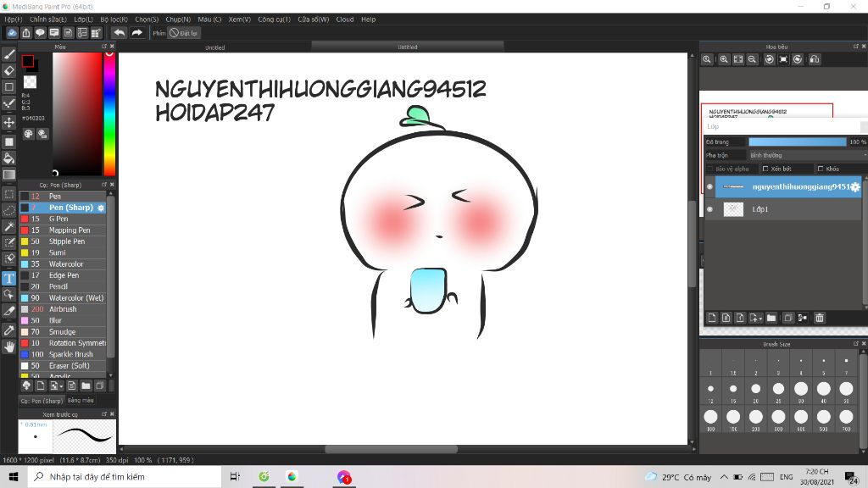
Task: Select the Hand pan tool
Action: pyautogui.click(x=8, y=347)
